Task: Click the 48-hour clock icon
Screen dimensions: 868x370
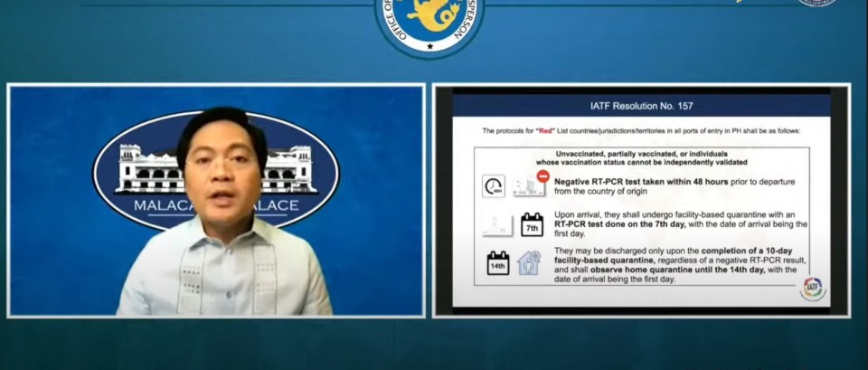Action: pyautogui.click(x=494, y=186)
